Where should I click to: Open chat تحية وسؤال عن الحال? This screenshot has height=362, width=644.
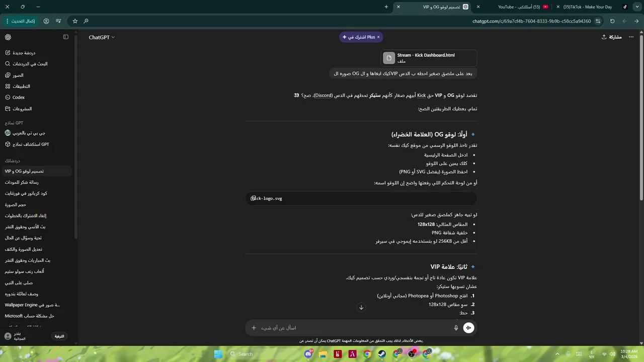(37, 238)
